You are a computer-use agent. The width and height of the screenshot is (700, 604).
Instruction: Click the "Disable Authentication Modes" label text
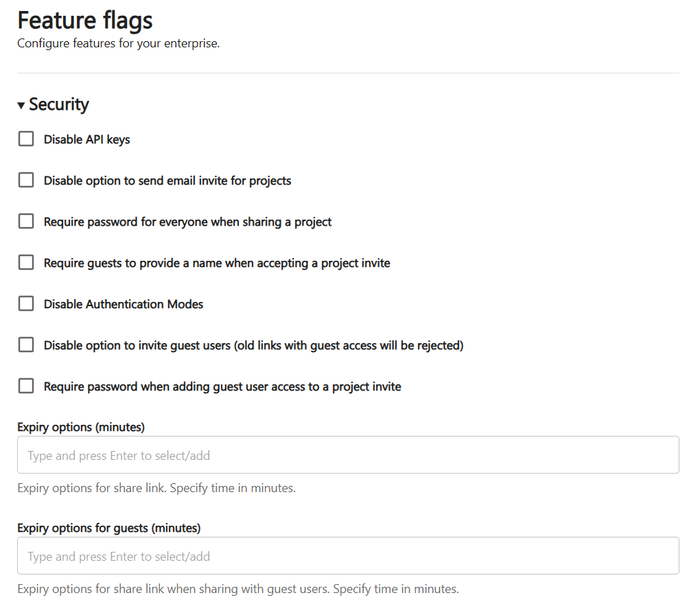(124, 304)
